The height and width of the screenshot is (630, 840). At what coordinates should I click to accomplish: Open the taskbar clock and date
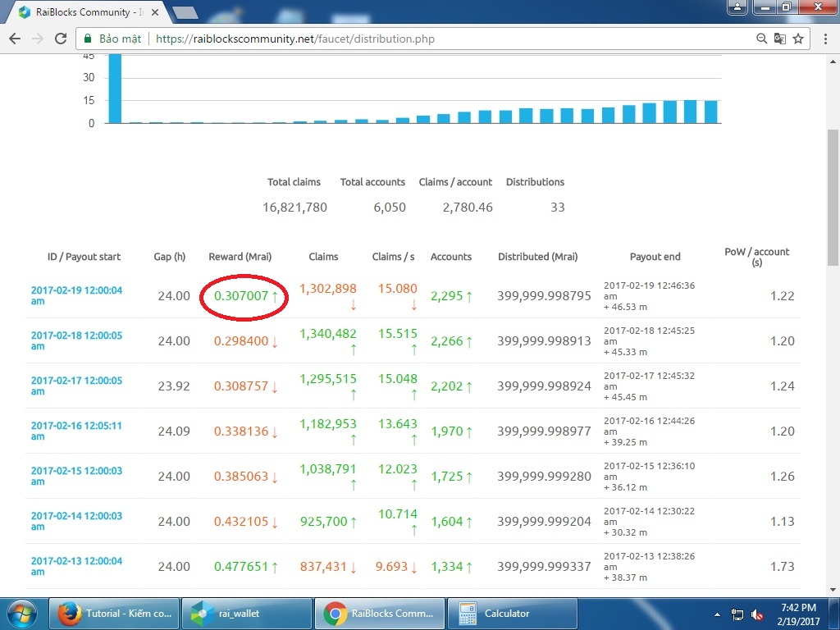pyautogui.click(x=798, y=614)
